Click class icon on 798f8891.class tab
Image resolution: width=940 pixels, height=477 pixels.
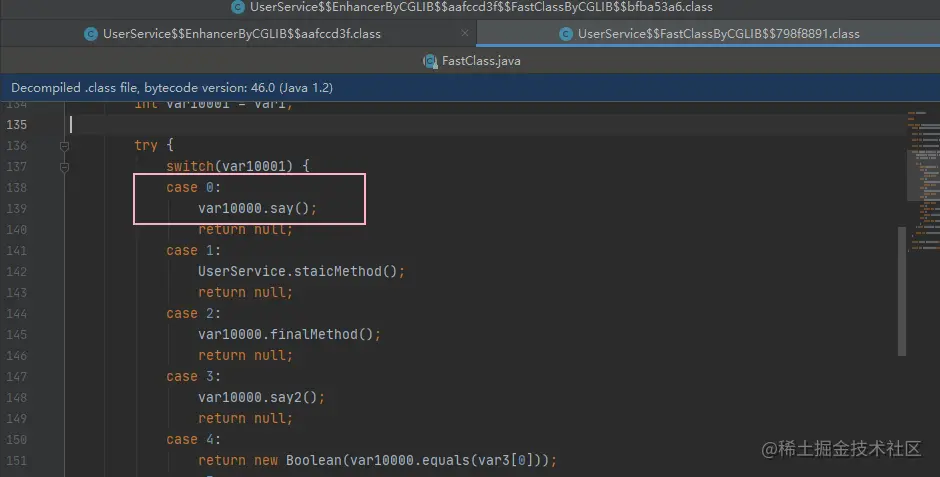(x=566, y=34)
